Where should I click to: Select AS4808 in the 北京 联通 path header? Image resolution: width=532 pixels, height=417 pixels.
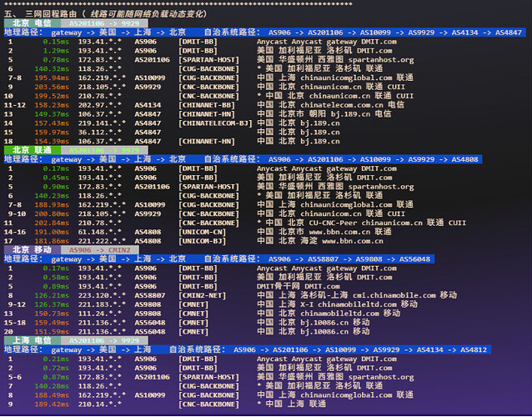[464, 159]
